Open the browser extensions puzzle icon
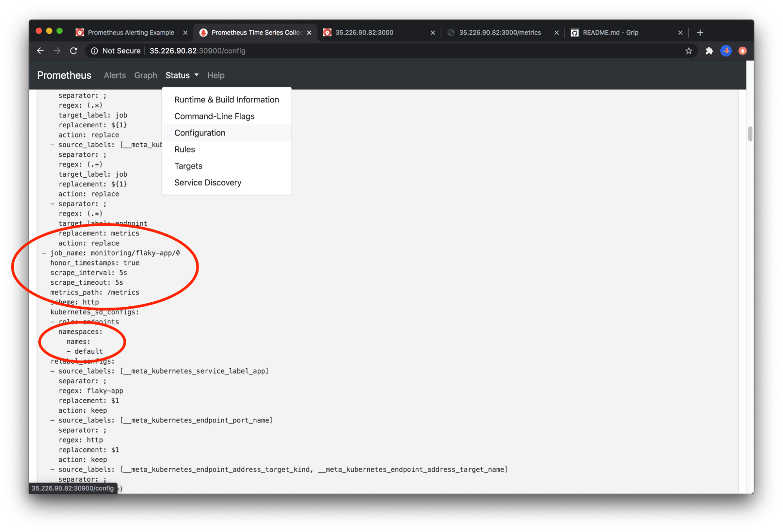Image resolution: width=783 pixels, height=532 pixels. (x=709, y=51)
